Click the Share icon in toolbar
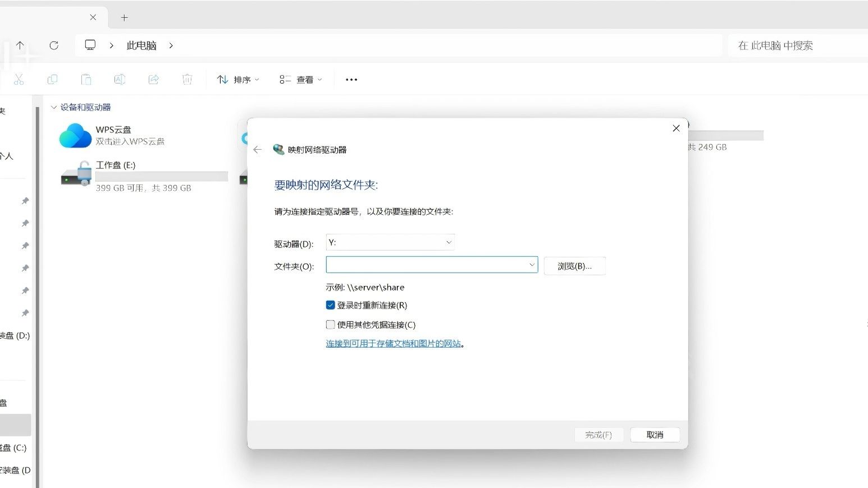The height and width of the screenshot is (488, 868). pos(153,80)
